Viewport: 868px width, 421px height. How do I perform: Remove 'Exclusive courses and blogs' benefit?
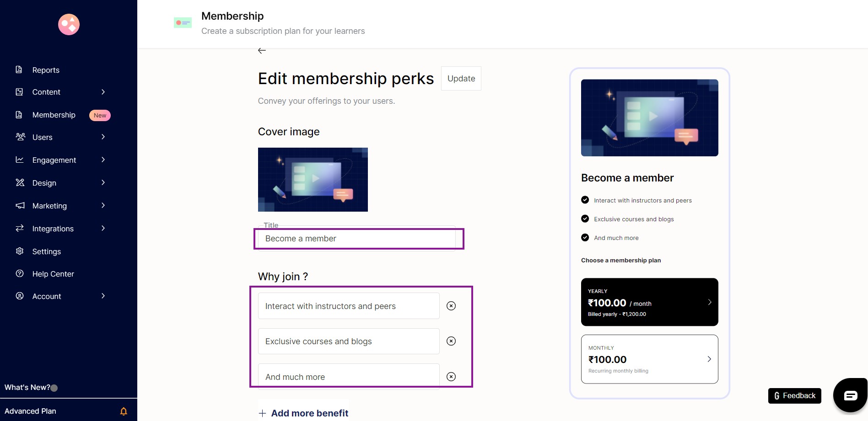tap(451, 341)
